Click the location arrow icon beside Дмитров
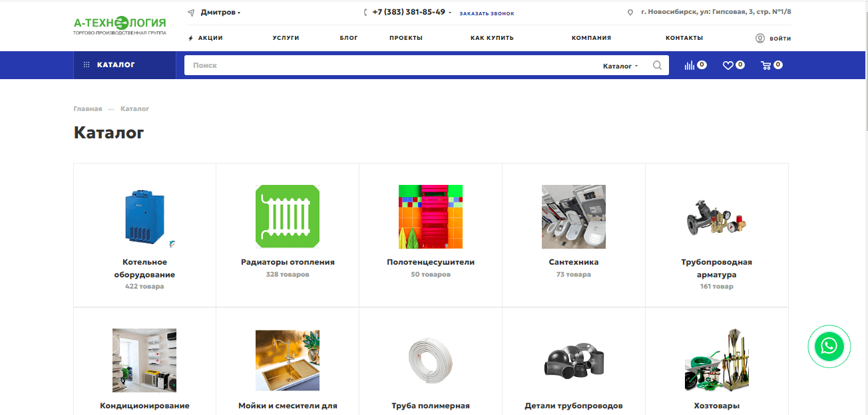868x415 pixels. tap(191, 13)
